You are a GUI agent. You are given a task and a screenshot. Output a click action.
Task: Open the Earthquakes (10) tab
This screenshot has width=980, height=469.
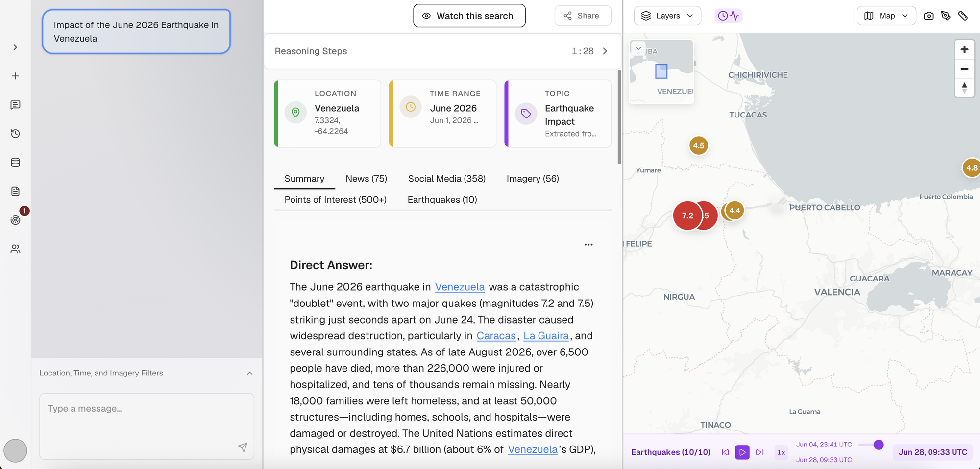[442, 200]
